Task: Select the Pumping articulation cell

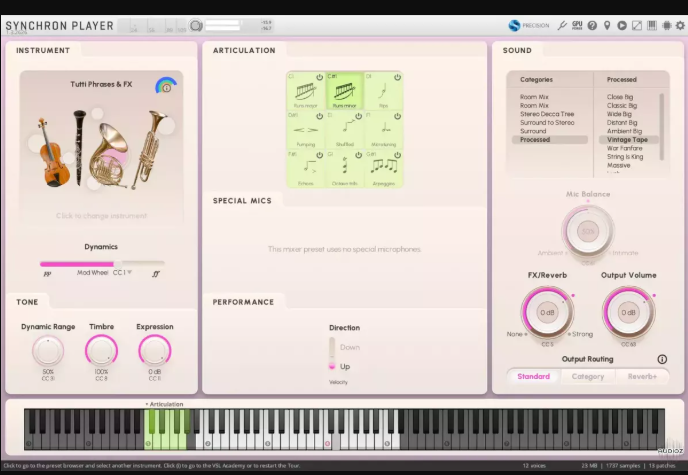Action: (306, 130)
